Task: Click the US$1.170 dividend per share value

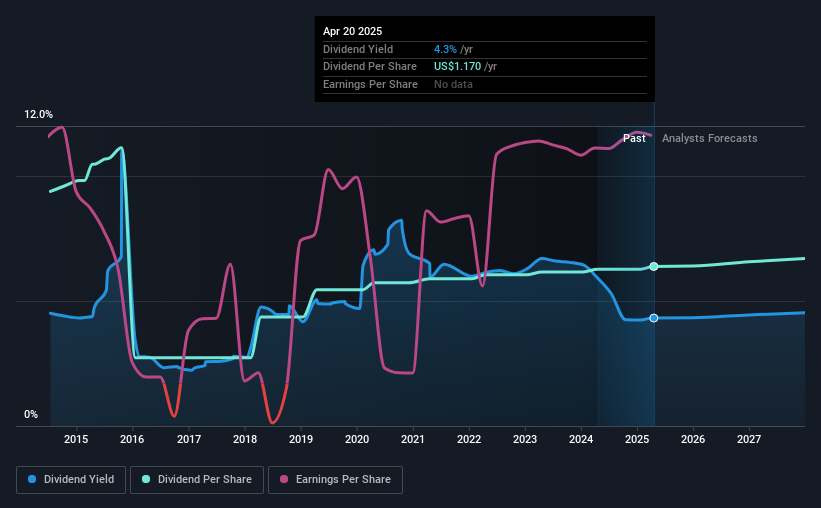Action: [x=457, y=67]
